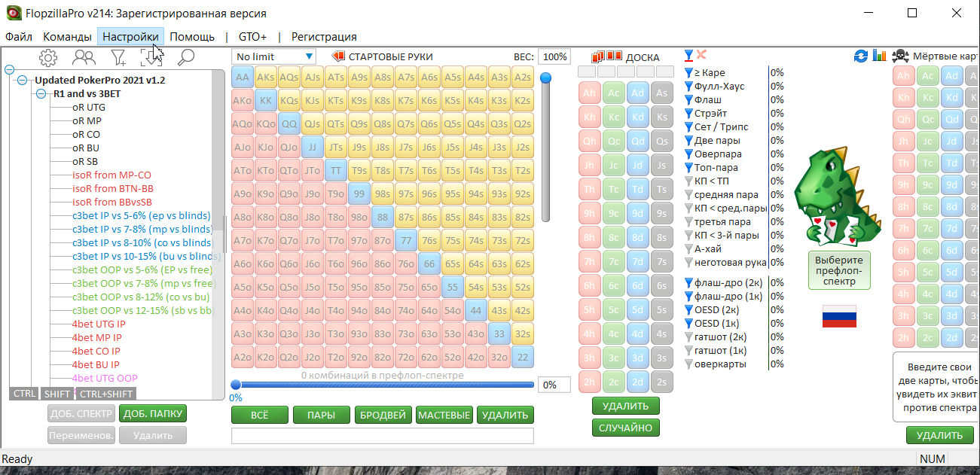Open the tree settings gear icon

coord(48,57)
